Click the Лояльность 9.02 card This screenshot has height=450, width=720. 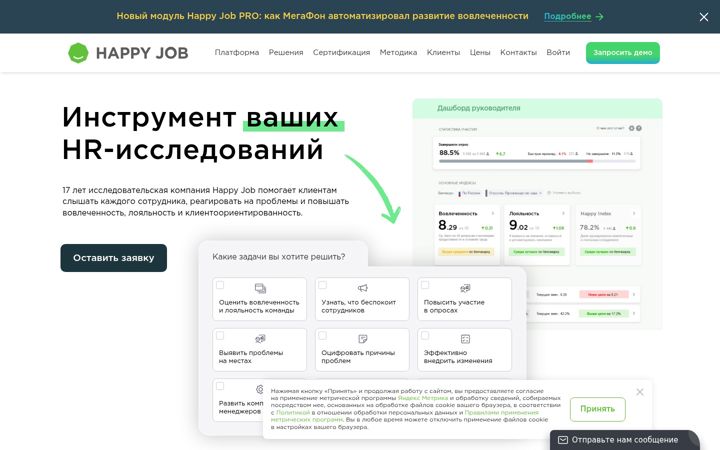(537, 235)
